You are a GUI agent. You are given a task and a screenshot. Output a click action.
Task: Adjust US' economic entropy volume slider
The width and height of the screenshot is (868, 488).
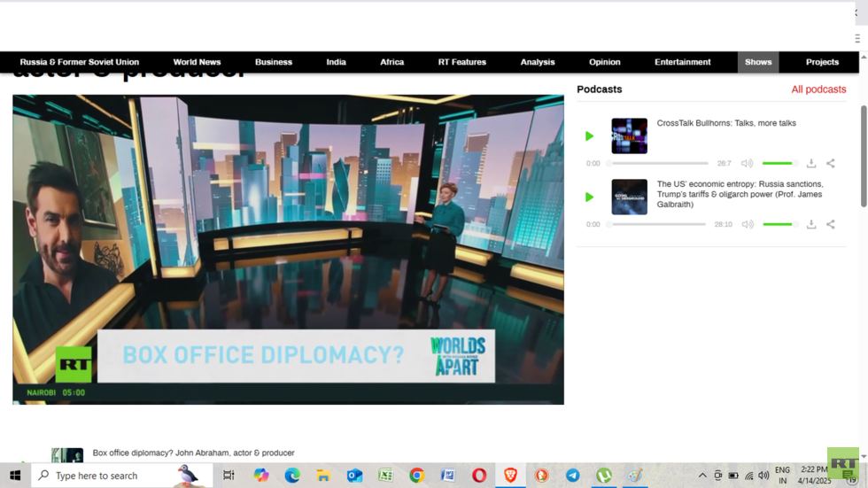tap(780, 224)
